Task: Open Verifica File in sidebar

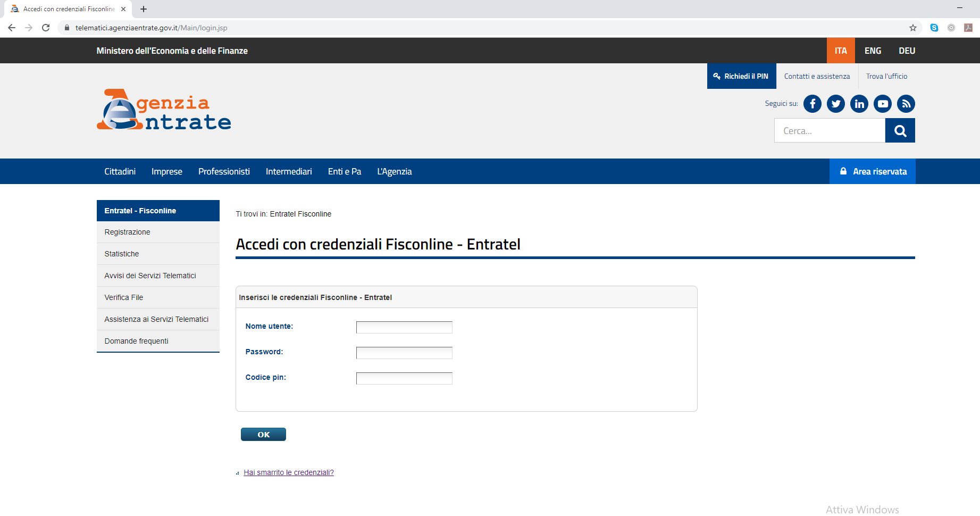Action: tap(158, 297)
